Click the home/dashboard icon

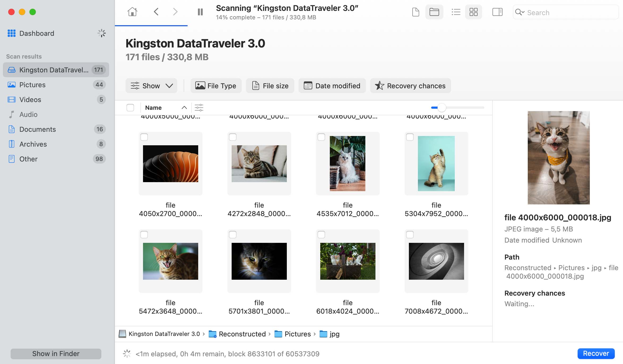[x=132, y=12]
